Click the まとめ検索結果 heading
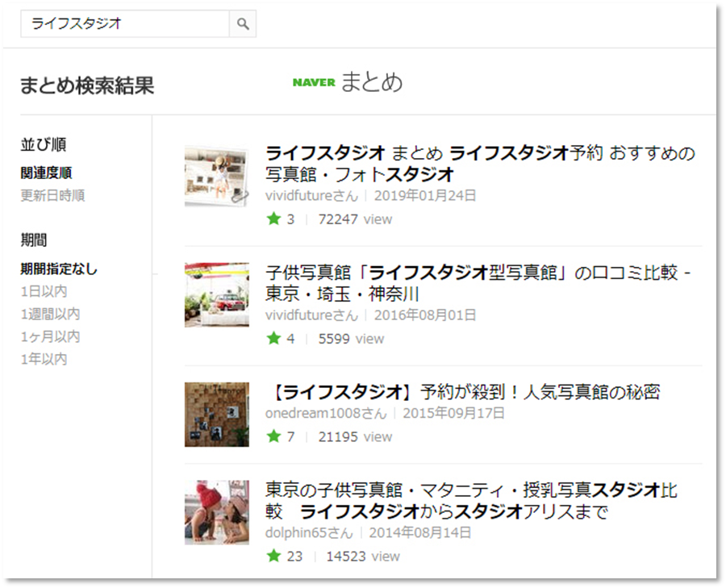The image size is (726, 588). 87,85
